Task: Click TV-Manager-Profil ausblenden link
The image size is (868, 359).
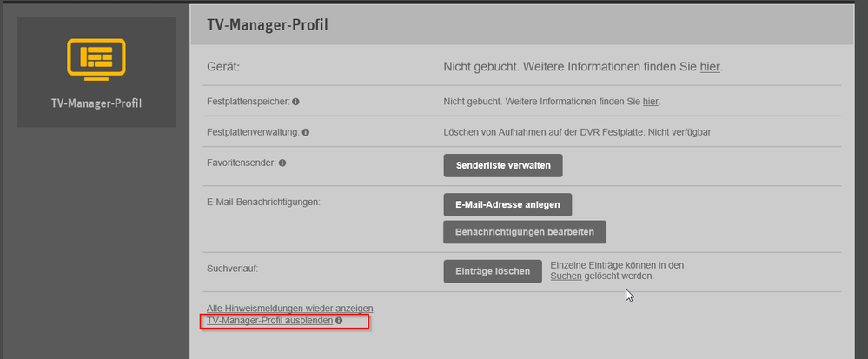Action: click(x=270, y=321)
